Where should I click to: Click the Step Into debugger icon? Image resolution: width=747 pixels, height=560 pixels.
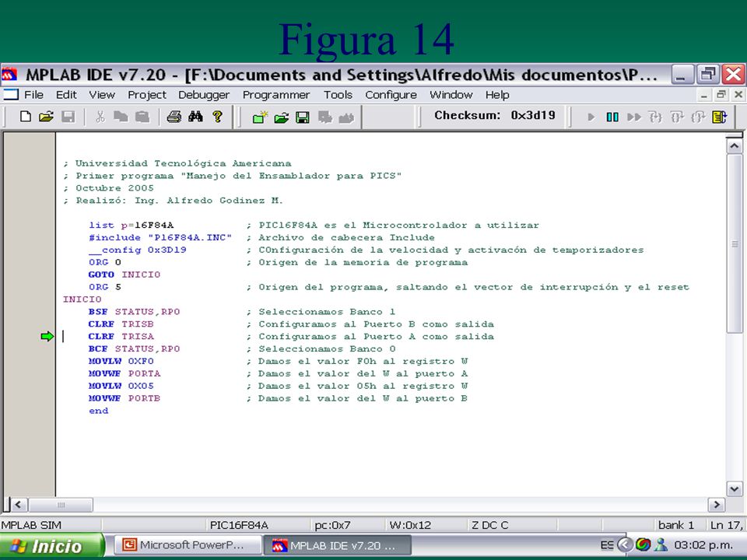coord(655,117)
